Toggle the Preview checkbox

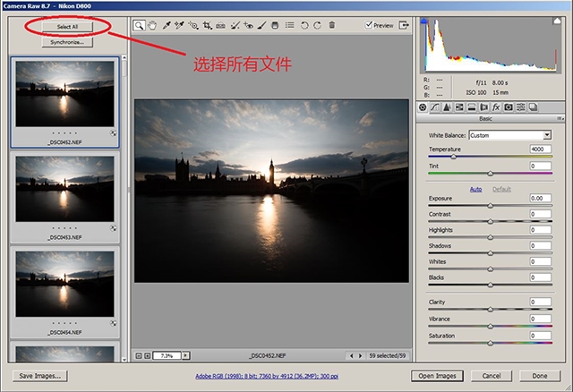pos(370,26)
